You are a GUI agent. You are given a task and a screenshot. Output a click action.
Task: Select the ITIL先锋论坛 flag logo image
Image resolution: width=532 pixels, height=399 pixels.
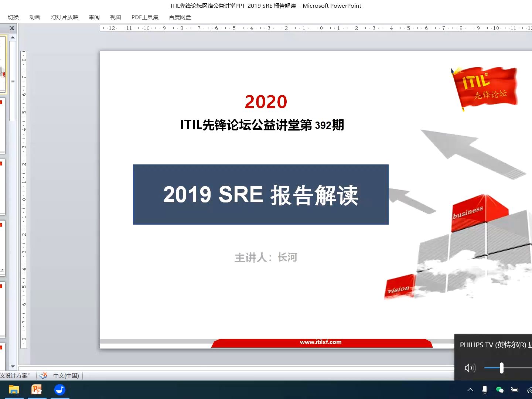click(x=484, y=89)
